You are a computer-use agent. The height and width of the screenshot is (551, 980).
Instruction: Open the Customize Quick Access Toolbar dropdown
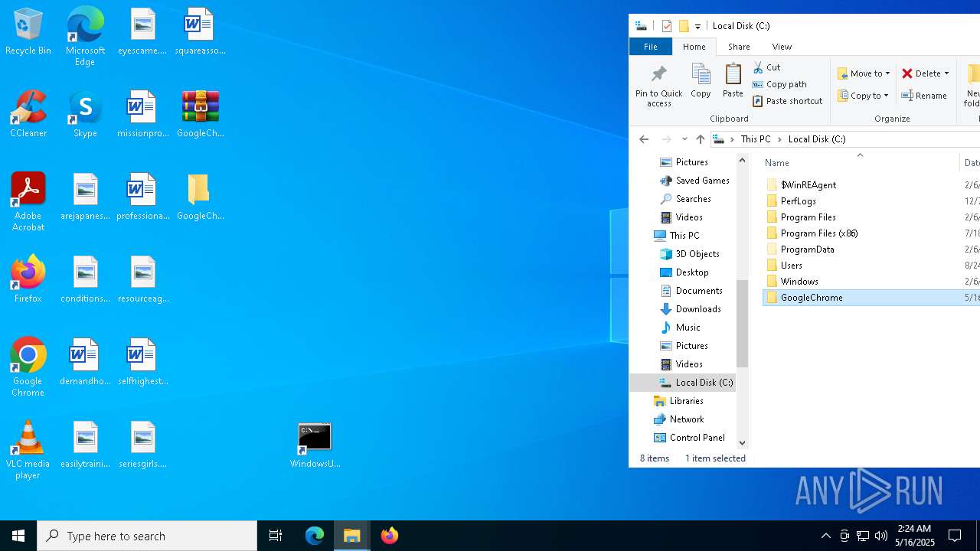click(x=697, y=26)
